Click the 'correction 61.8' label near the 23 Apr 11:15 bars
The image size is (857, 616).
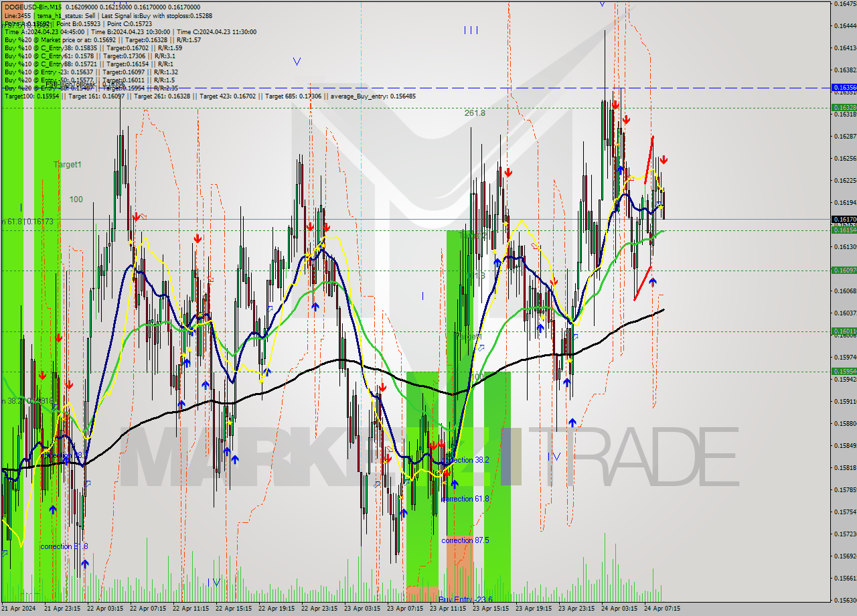click(x=465, y=499)
